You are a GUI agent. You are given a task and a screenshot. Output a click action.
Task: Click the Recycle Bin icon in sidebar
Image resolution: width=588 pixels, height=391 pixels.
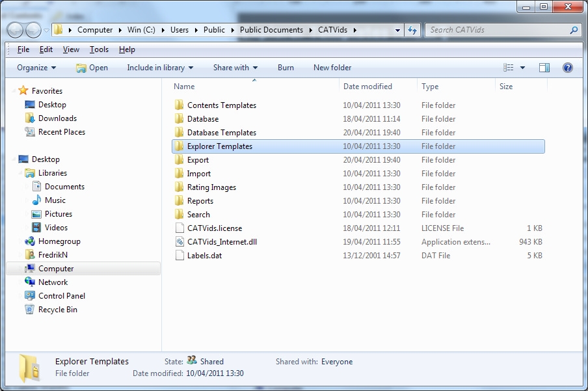tap(30, 310)
